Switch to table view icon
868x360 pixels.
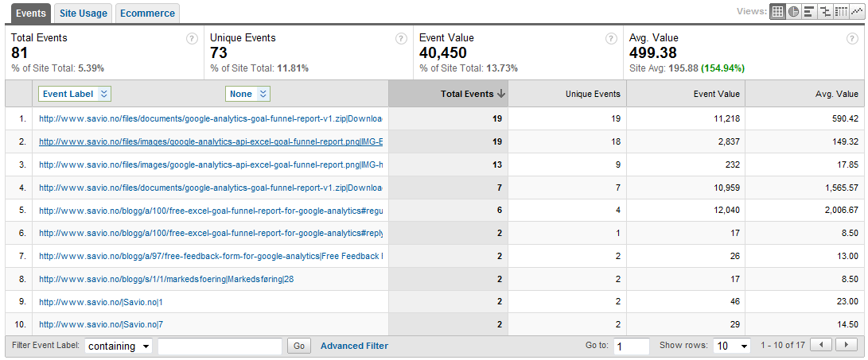(778, 12)
